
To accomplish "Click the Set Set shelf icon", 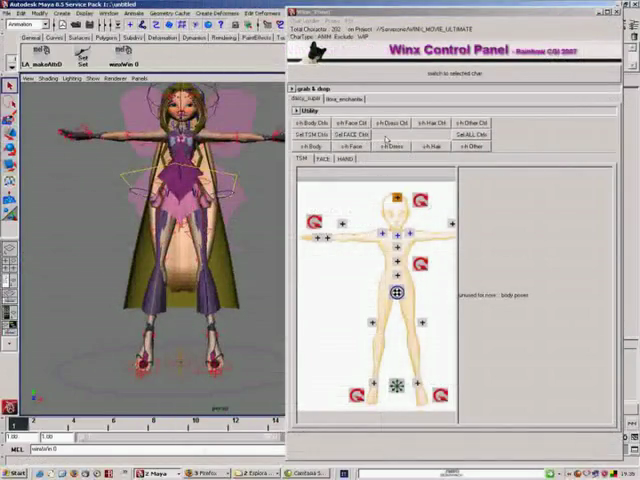I will [83, 56].
